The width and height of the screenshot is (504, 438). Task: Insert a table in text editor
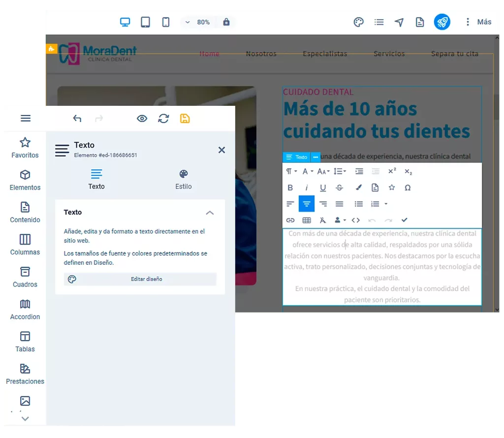[307, 220]
